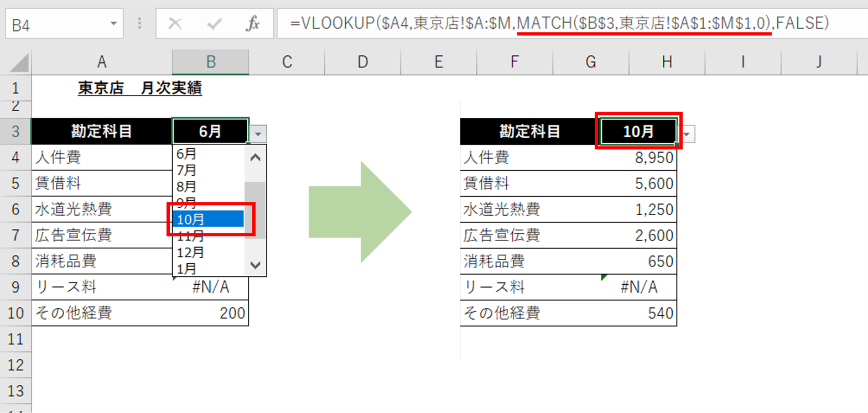Open the Name Box dropdown arrow
This screenshot has width=868, height=413.
coord(113,24)
